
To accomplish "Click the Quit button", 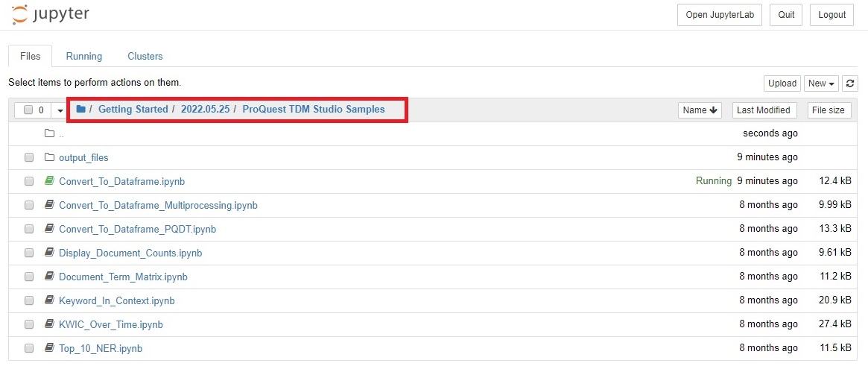I will pyautogui.click(x=786, y=15).
